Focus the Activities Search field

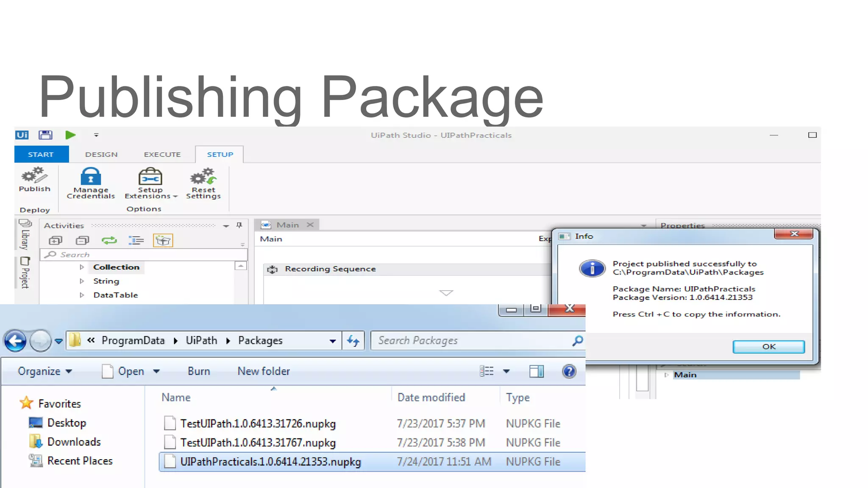(144, 255)
